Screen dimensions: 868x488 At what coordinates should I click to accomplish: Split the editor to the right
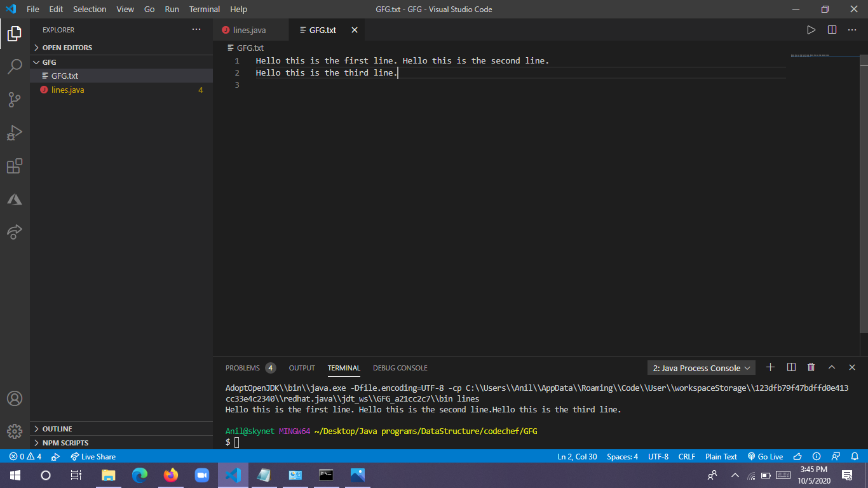click(832, 30)
